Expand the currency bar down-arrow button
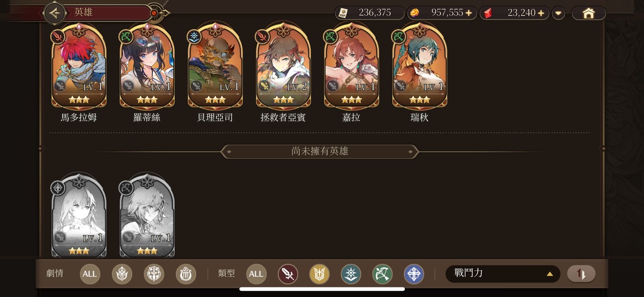 558,13
